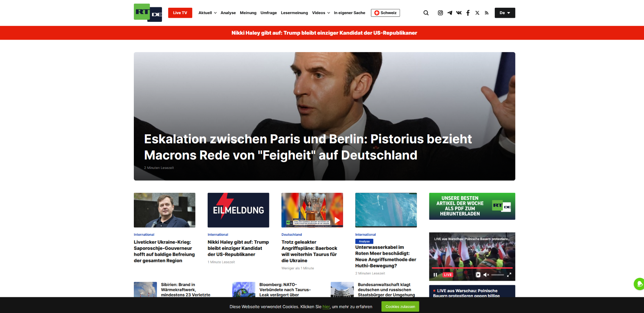Select the Analyse menu item
The image size is (644, 313).
pos(228,13)
